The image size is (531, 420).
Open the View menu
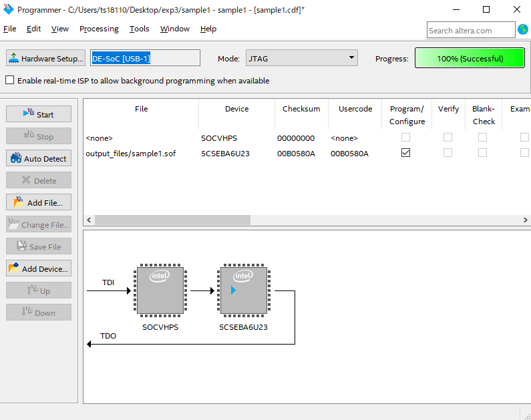pyautogui.click(x=60, y=29)
